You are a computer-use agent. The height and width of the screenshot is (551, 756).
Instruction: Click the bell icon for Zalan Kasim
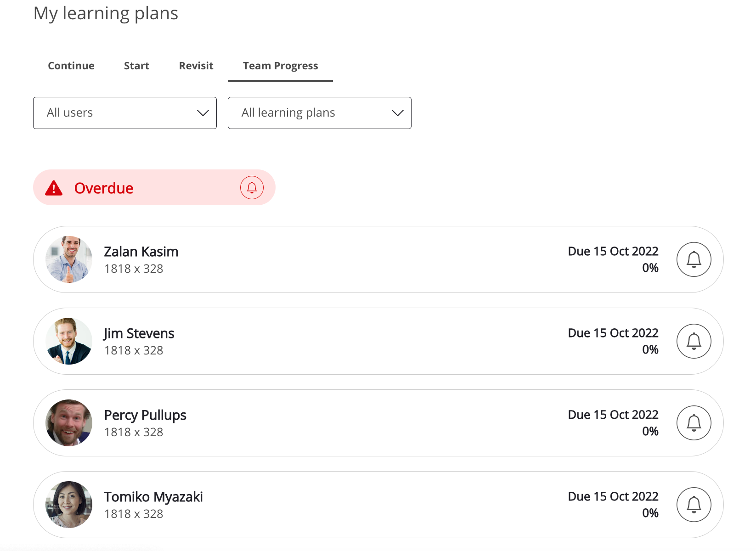[x=694, y=259]
